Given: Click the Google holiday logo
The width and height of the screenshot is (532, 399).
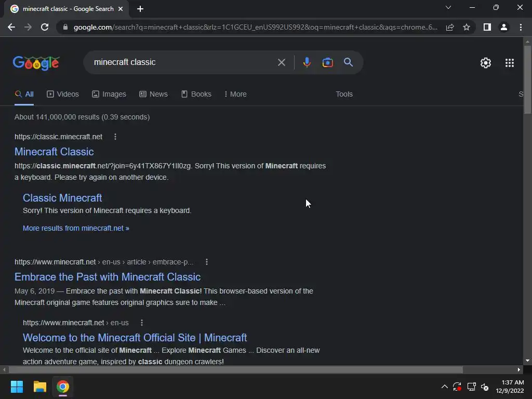Looking at the screenshot, I should click(36, 63).
